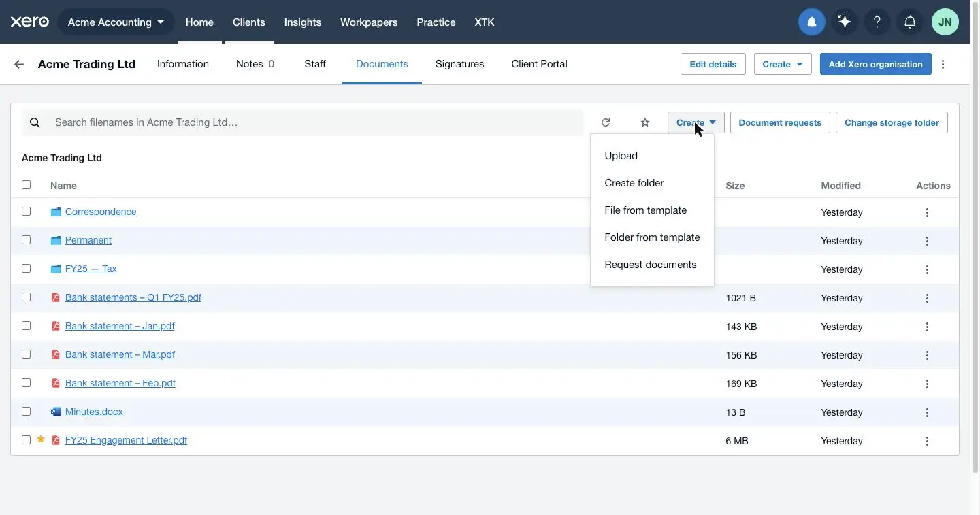Tick checkbox for Bank statement – Feb.pdf
Viewport: 980px width, 515px height.
[27, 383]
